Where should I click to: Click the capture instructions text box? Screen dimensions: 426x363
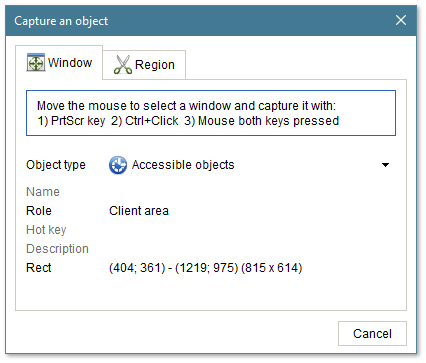tap(211, 113)
